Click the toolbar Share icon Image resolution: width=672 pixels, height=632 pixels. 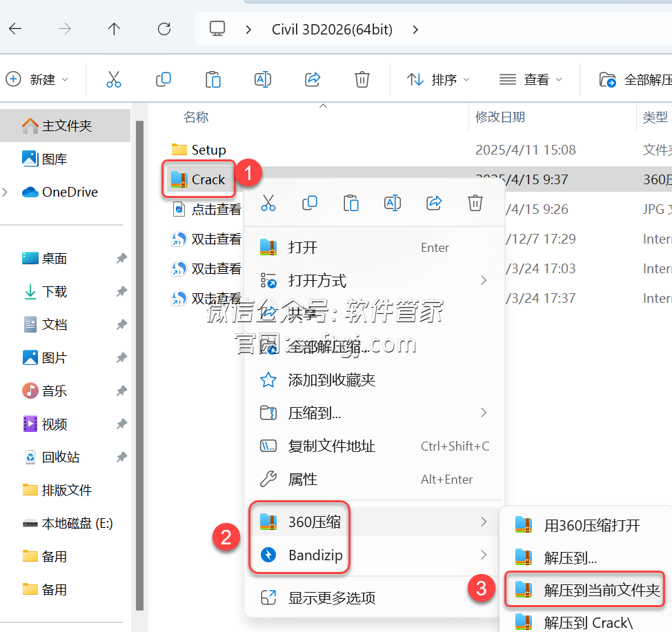[x=313, y=79]
